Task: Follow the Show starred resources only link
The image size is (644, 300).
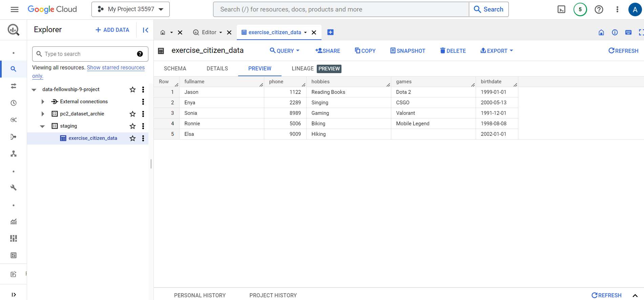Action: 88,72
